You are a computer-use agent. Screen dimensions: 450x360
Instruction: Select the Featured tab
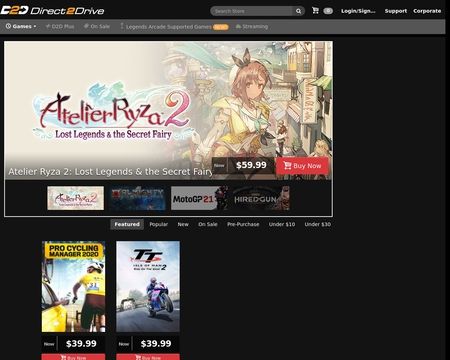pos(127,224)
